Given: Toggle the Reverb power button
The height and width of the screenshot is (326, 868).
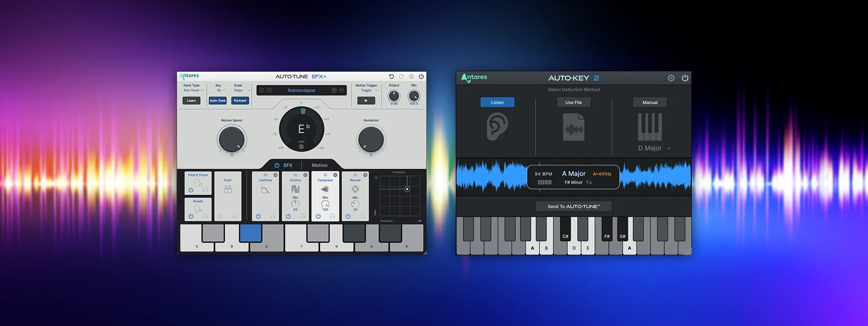Looking at the screenshot, I should (x=348, y=216).
